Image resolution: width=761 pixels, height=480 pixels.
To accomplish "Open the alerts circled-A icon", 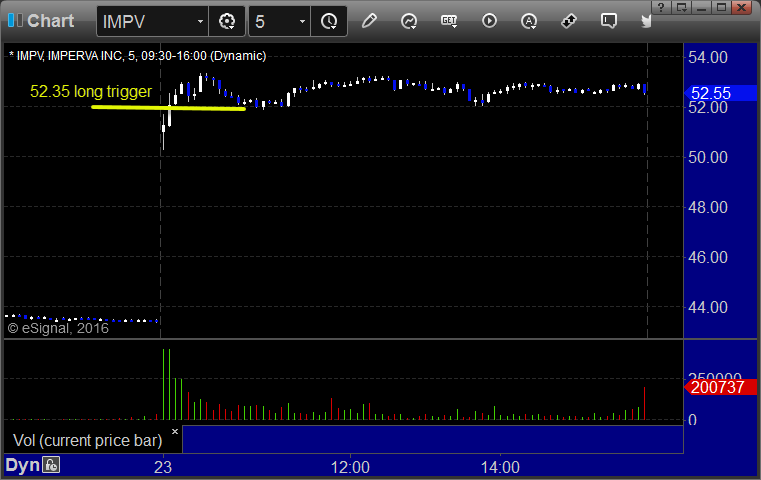I will point(529,21).
